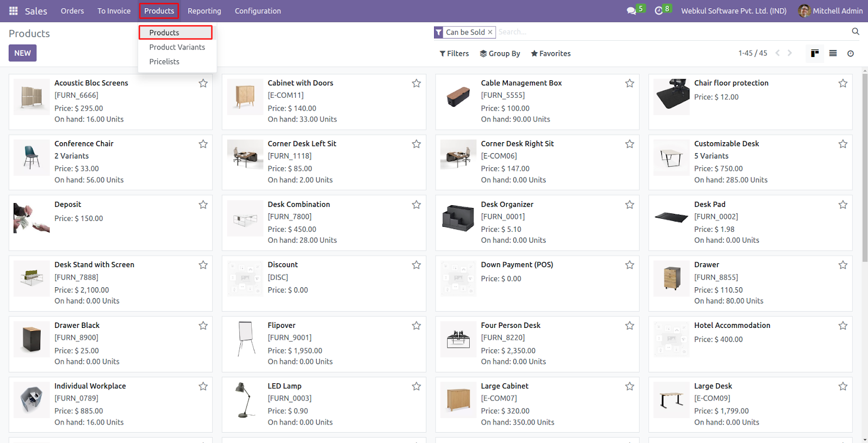Favorite the Acoustic Bloc Screens product
This screenshot has width=868, height=443.
[203, 83]
